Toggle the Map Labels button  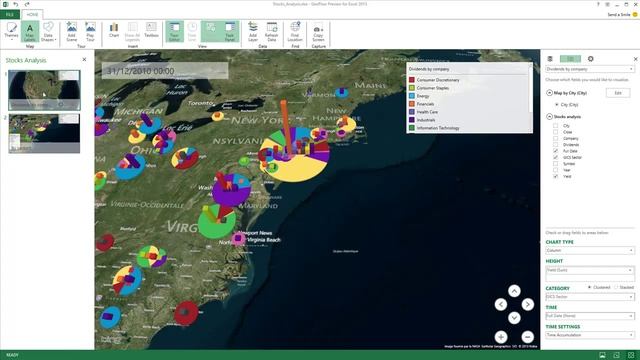click(x=29, y=31)
